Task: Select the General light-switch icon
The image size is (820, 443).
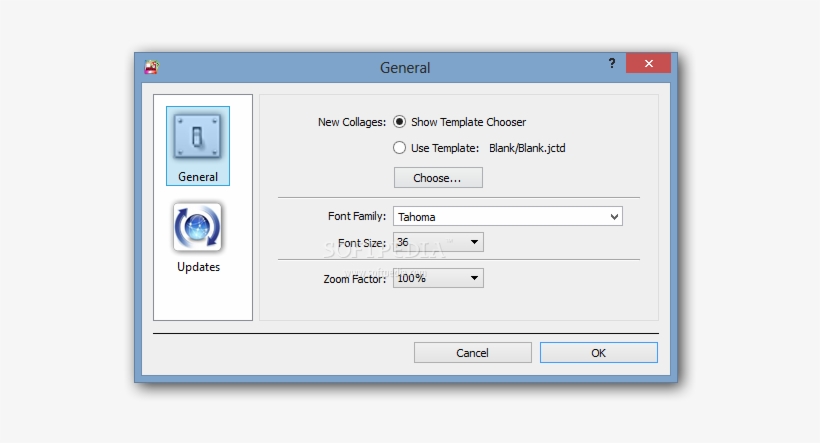Action: click(197, 137)
